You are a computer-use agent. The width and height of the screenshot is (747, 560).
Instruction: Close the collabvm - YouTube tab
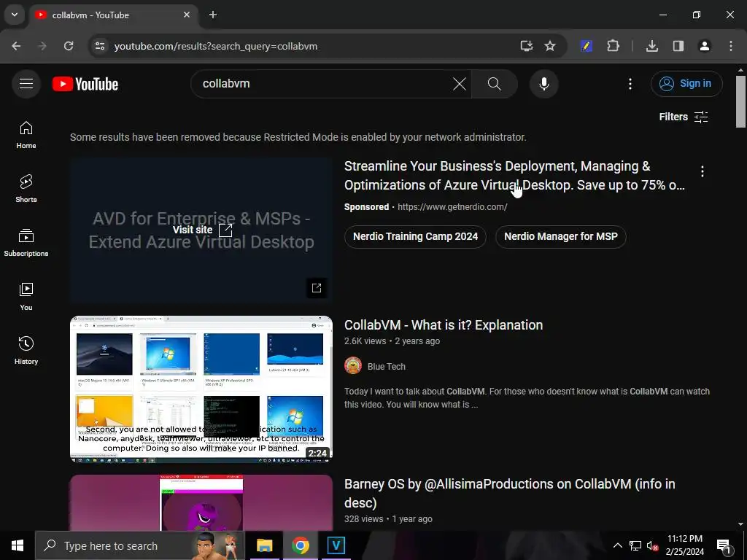pyautogui.click(x=187, y=15)
